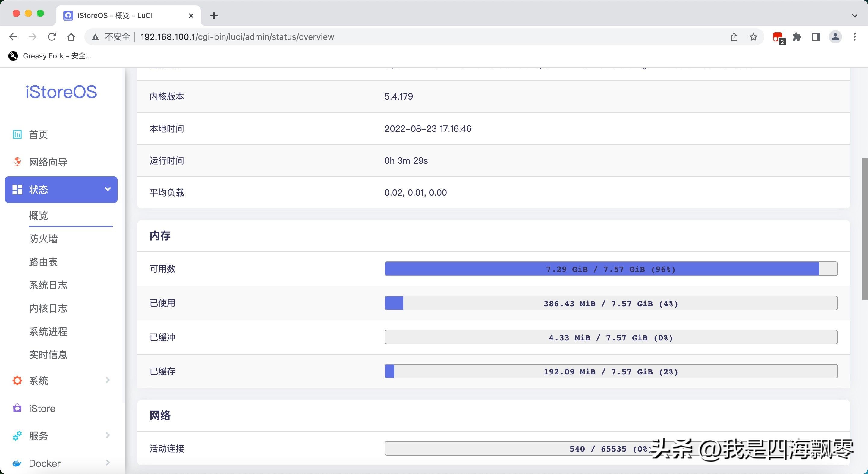Click the iStoreOS - 概览 - LuCI tab
The image size is (868, 474).
point(128,15)
